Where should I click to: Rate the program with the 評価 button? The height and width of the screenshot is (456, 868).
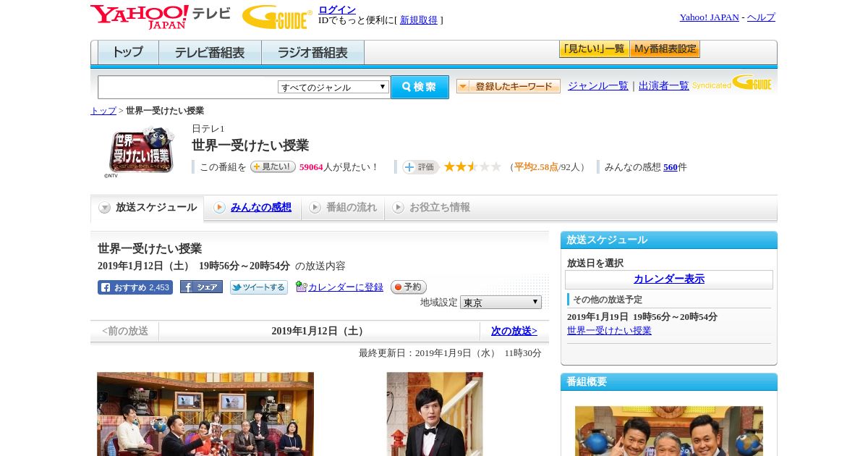(x=420, y=167)
